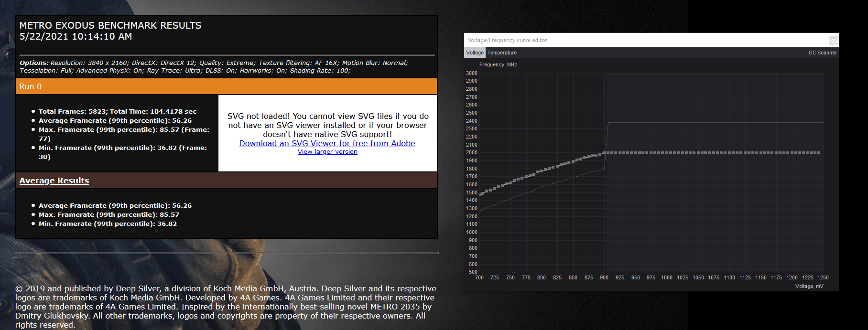
Task: Click the Average Results heading
Action: 54,181
